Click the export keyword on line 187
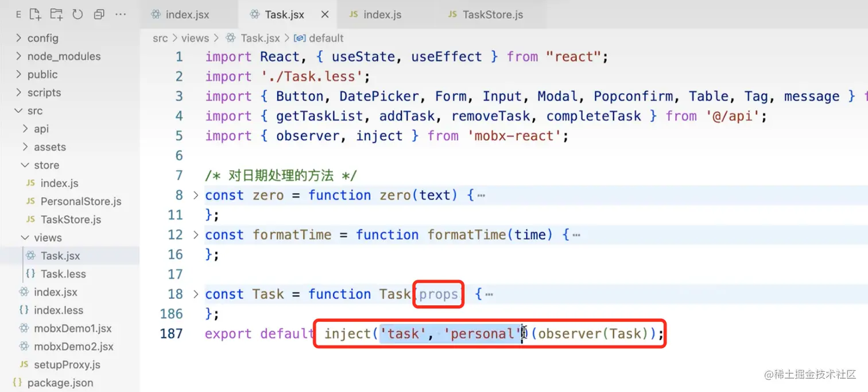 tap(228, 333)
